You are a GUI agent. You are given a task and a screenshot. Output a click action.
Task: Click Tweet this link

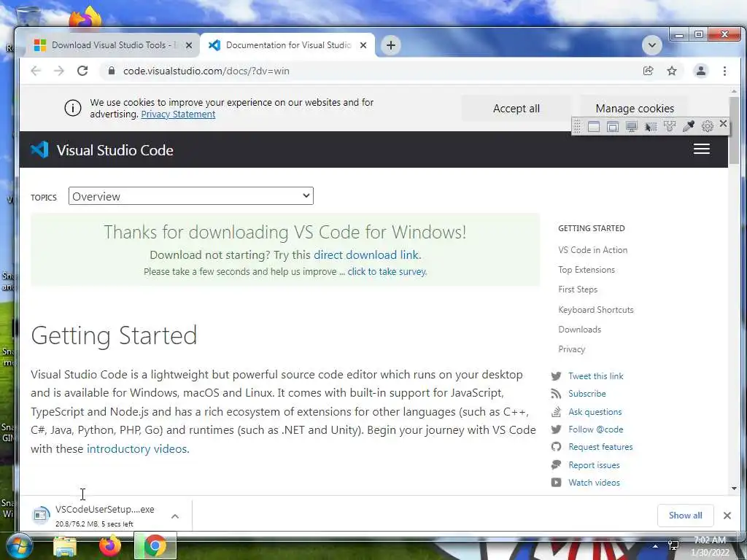[595, 376]
